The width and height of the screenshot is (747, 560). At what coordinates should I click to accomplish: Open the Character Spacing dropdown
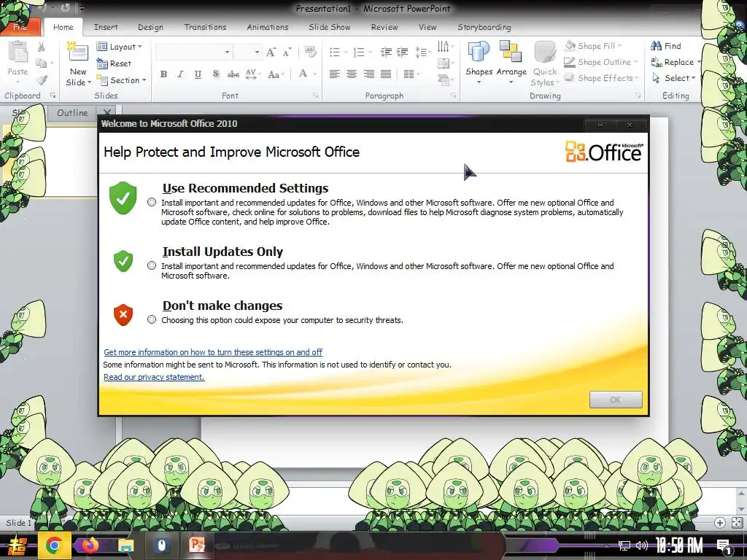coord(253,74)
